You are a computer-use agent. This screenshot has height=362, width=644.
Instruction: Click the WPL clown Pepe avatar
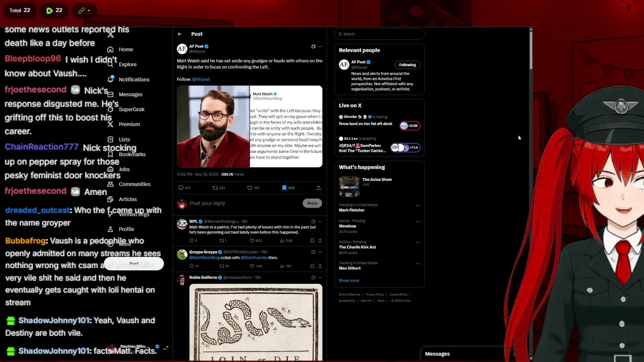point(182,224)
